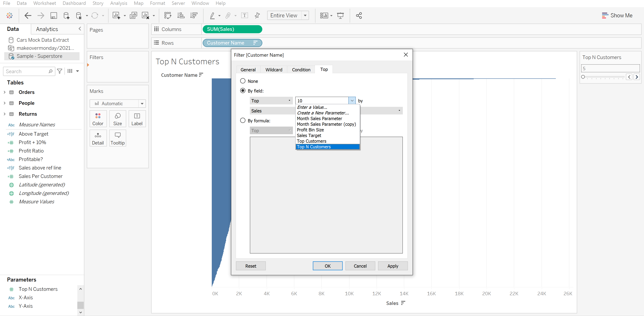Select the By formula radio option
644x316 pixels.
[x=243, y=120]
